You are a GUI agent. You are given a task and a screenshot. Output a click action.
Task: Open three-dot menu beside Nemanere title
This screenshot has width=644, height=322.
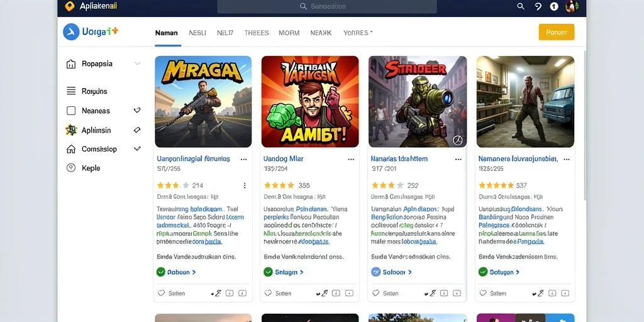click(567, 159)
